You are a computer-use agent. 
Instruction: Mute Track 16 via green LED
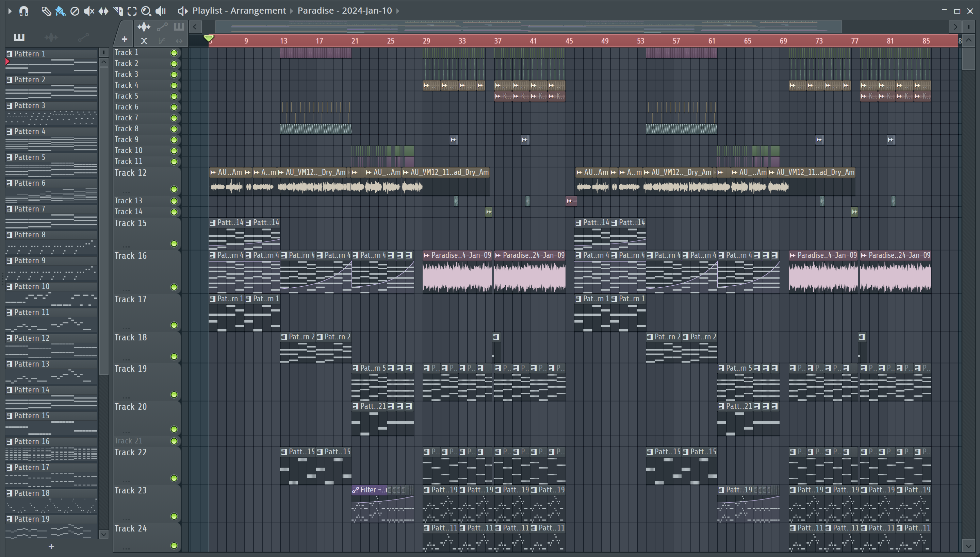tap(174, 287)
